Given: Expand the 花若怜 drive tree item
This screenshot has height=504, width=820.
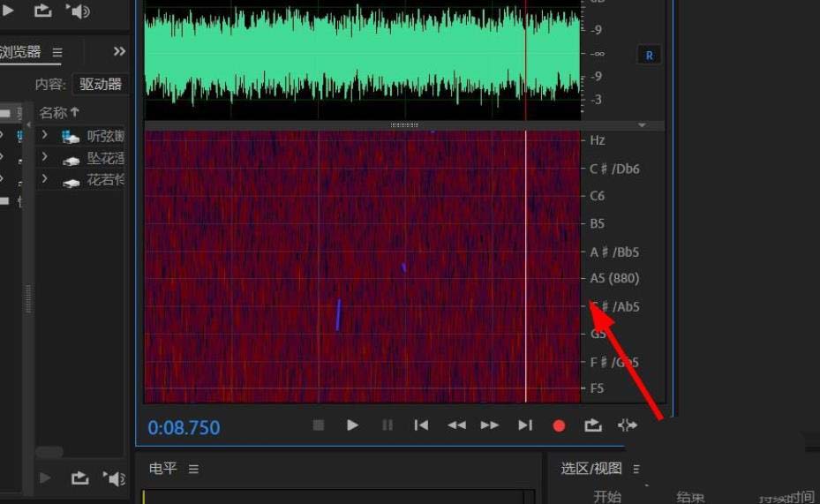Looking at the screenshot, I should 44,180.
